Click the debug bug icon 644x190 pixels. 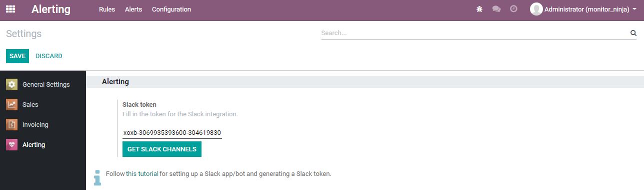(479, 9)
